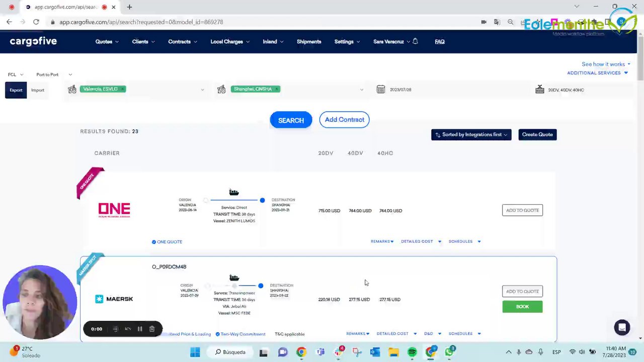The width and height of the screenshot is (644, 362).
Task: Click the browser camera icon in address bar
Action: [484, 22]
